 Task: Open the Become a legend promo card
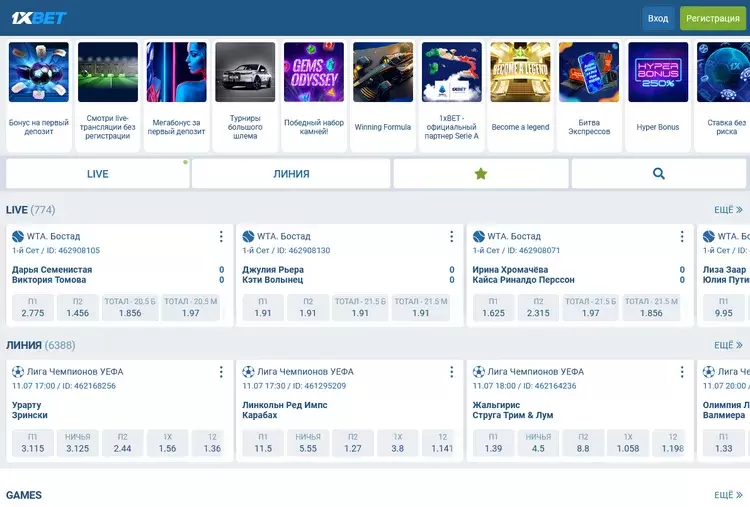520,96
